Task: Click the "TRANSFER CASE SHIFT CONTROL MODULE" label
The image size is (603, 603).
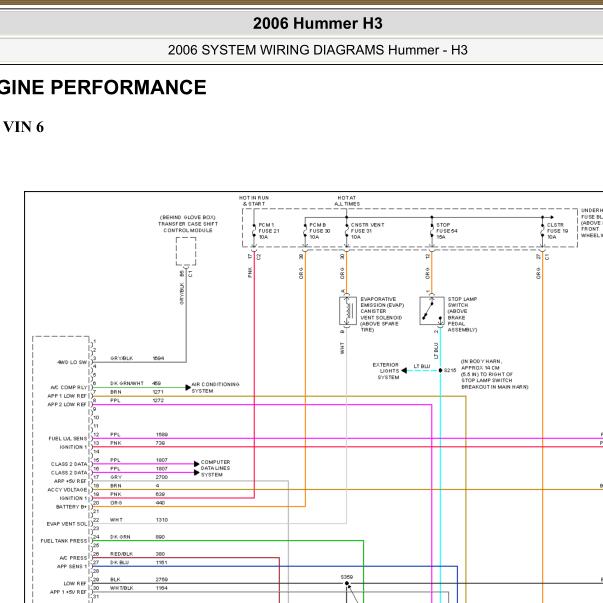Action: click(x=188, y=227)
